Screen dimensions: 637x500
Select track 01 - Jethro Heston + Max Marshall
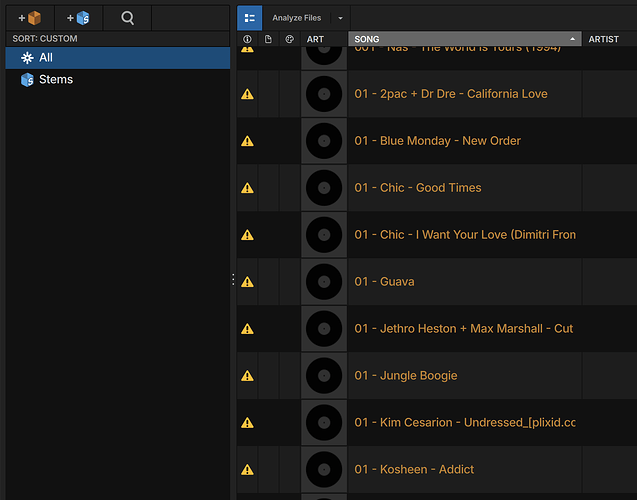tap(464, 329)
